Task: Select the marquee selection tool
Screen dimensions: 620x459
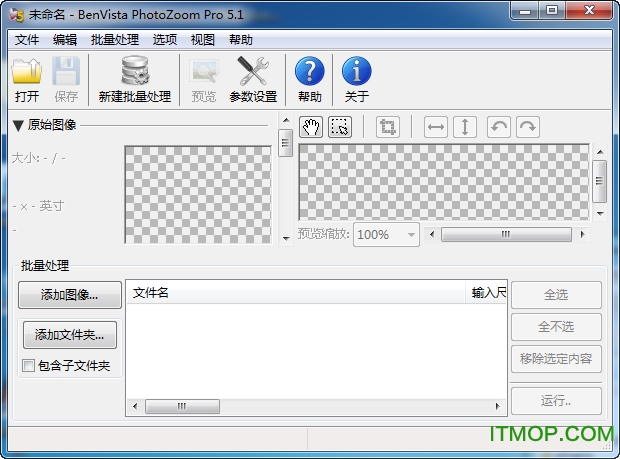Action: point(340,127)
